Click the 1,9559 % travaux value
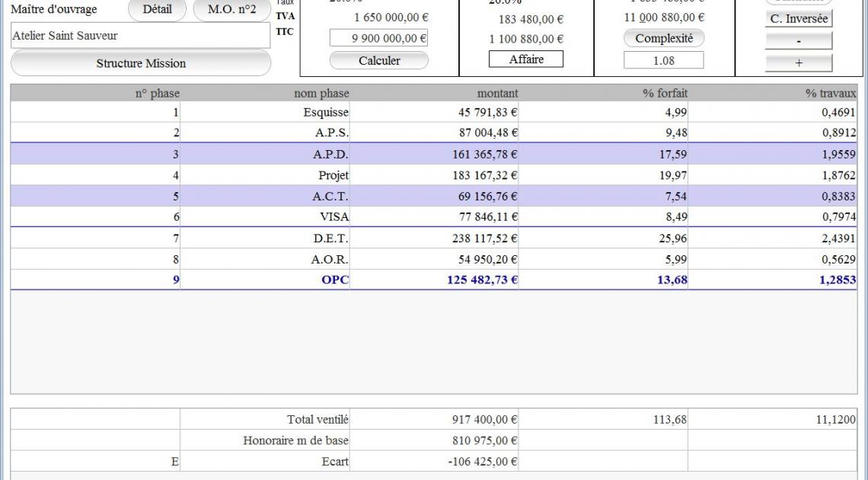The height and width of the screenshot is (480, 868). click(x=838, y=154)
